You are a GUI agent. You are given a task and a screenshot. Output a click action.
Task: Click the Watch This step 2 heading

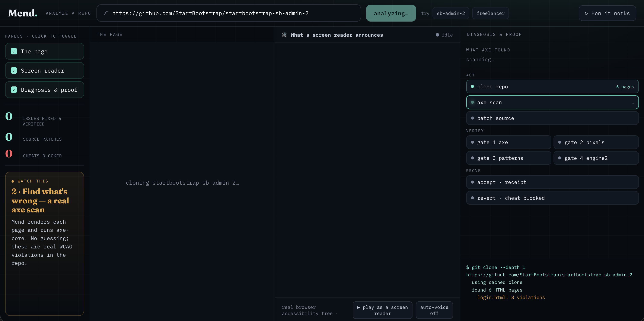pyautogui.click(x=40, y=200)
